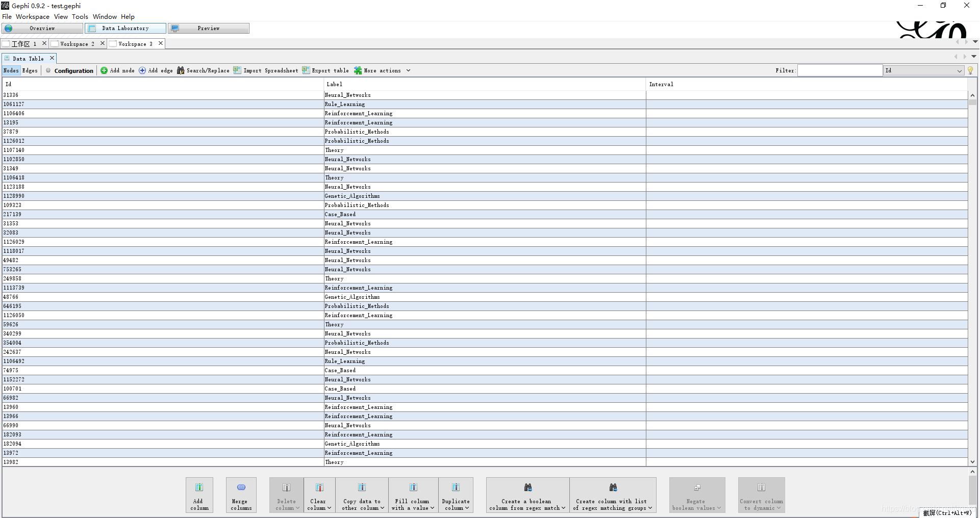The image size is (980, 518).
Task: Switch to the Workspace 3 tab
Action: point(135,44)
